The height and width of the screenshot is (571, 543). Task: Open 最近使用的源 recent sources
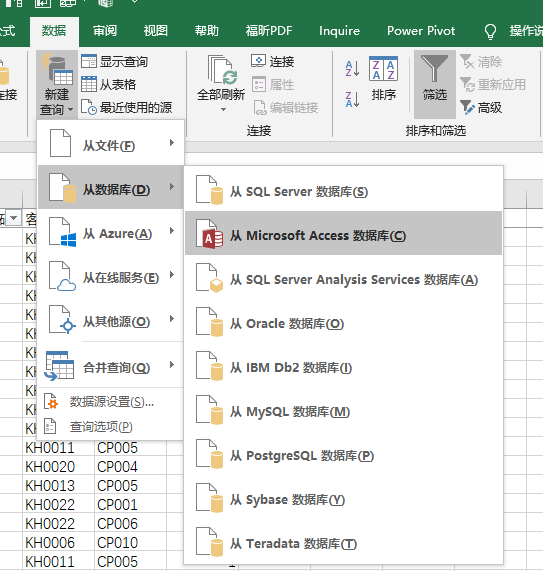pyautogui.click(x=126, y=107)
